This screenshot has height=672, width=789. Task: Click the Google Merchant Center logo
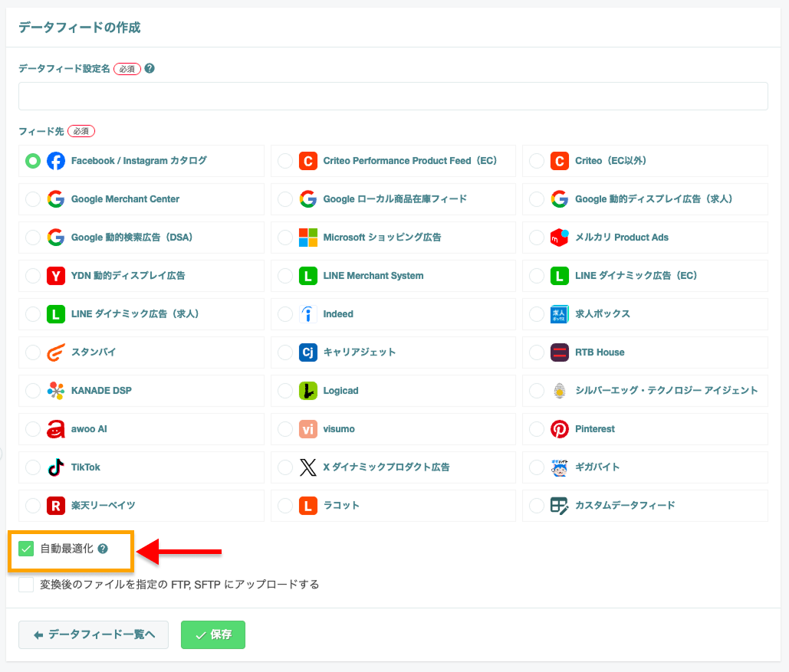(56, 199)
